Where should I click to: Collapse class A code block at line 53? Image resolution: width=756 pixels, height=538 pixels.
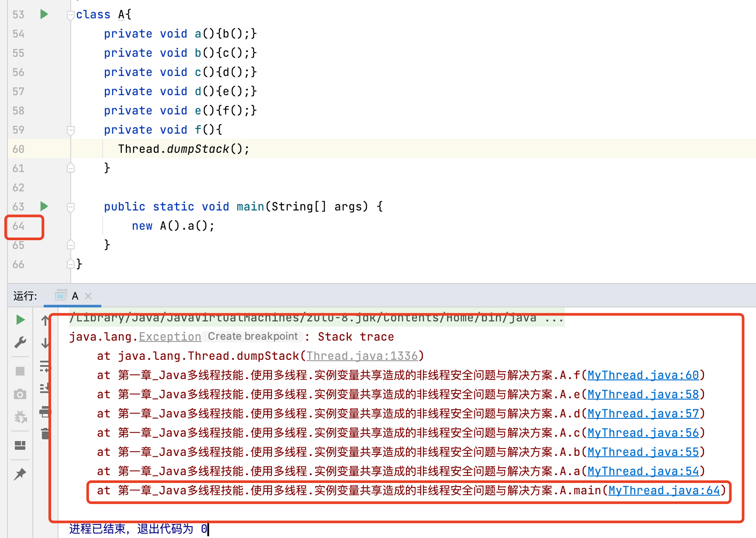(71, 15)
